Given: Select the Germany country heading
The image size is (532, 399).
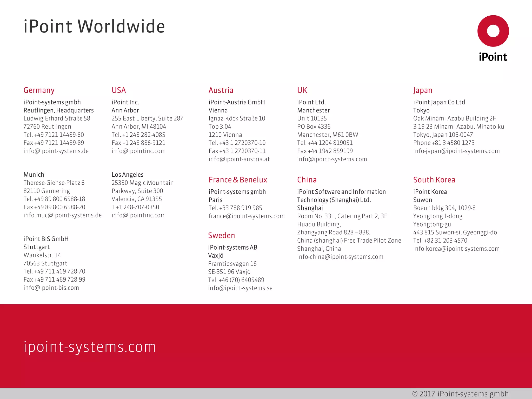Looking at the screenshot, I should [39, 90].
